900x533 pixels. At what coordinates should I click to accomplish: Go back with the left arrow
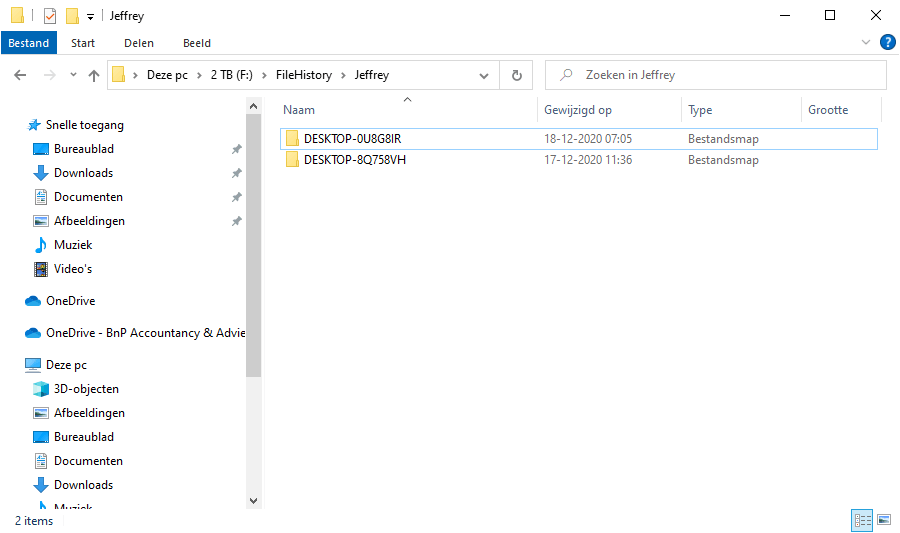pyautogui.click(x=20, y=75)
